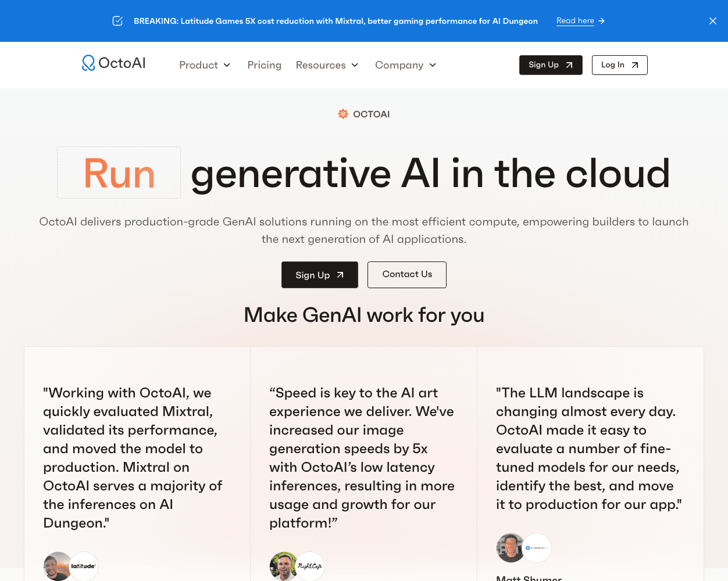Click Matt Shumer's avatar photo
728x581 pixels.
point(511,548)
